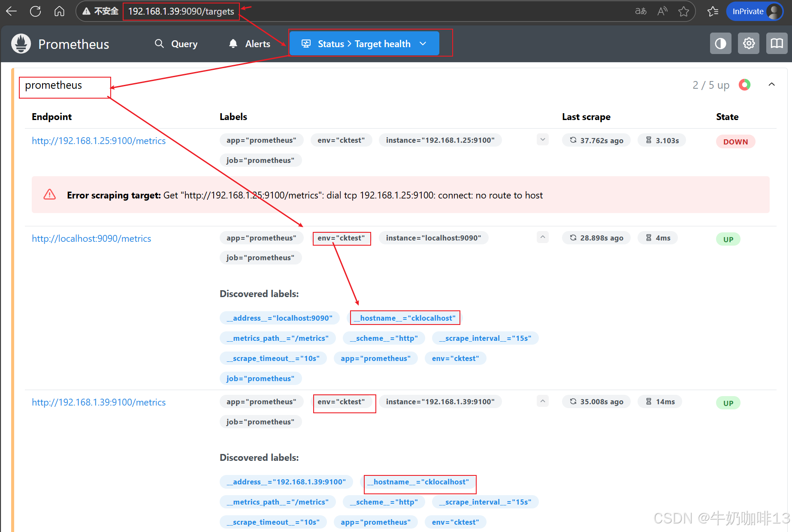Open the browser favorites list
792x532 pixels.
(713, 11)
